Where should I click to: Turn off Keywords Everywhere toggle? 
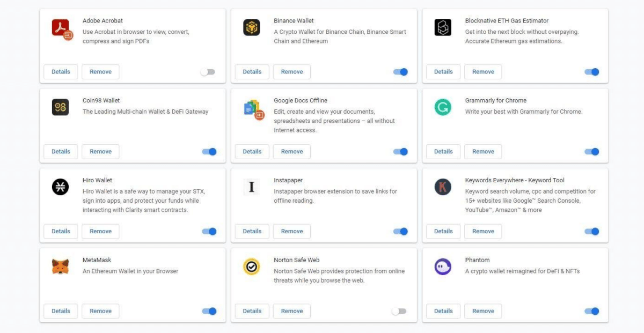pyautogui.click(x=591, y=232)
